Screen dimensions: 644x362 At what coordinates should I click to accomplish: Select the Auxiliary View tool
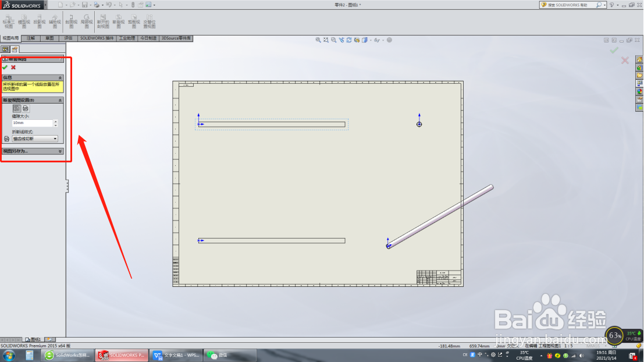coord(55,22)
